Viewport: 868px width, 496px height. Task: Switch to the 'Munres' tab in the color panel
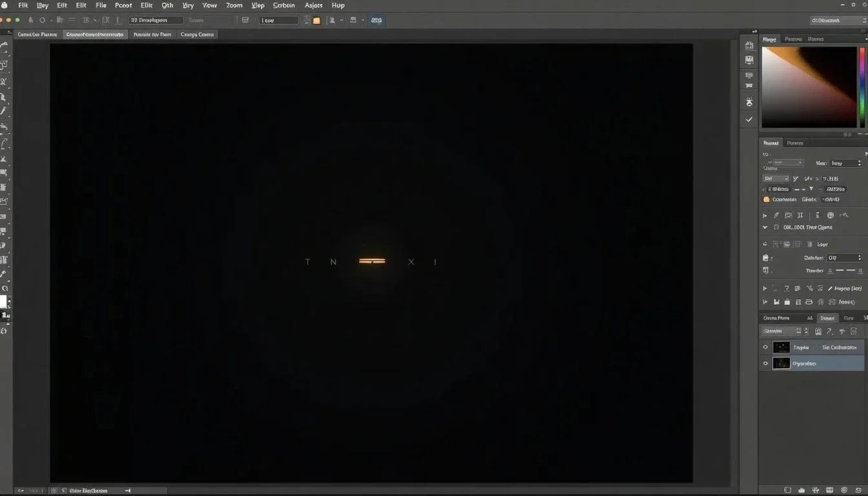tap(816, 39)
